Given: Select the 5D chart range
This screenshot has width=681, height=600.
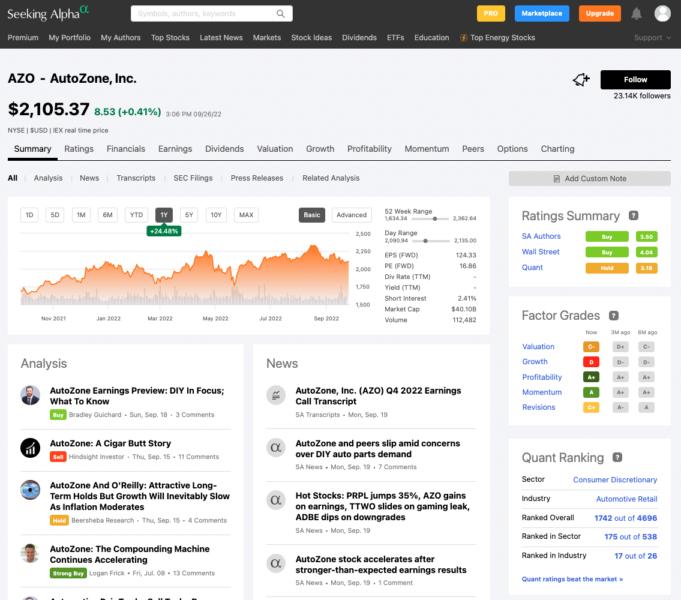Looking at the screenshot, I should [x=55, y=215].
